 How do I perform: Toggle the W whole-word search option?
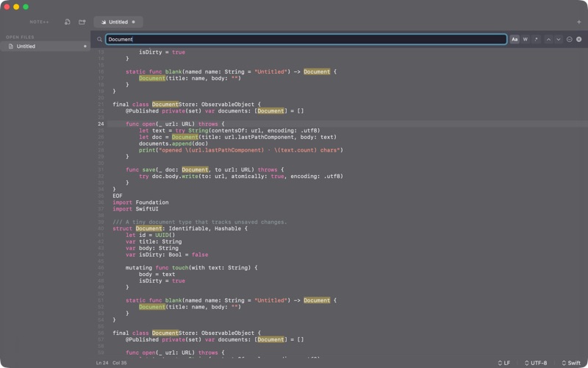[x=526, y=40]
